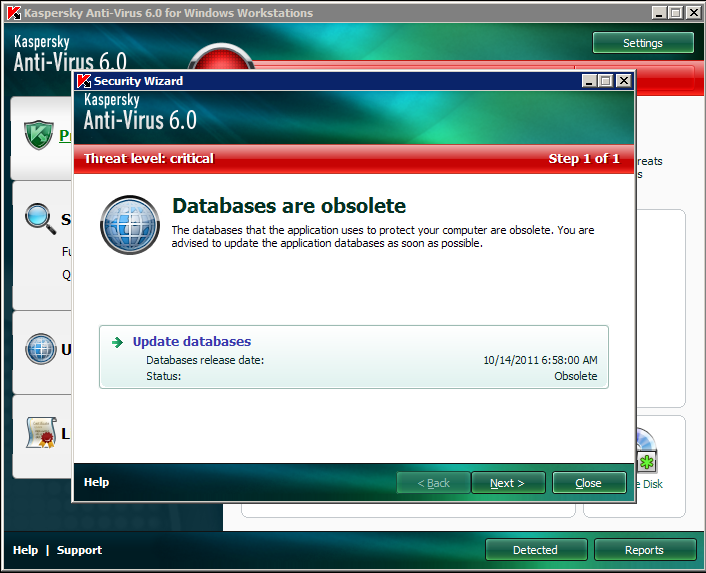Screen dimensions: 706x573
Task: Click the Scan magnifying glass icon
Action: pyautogui.click(x=41, y=219)
